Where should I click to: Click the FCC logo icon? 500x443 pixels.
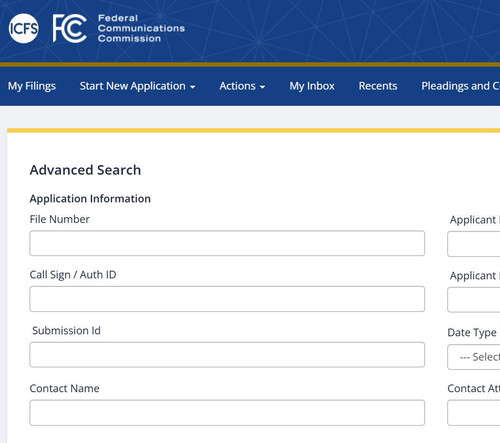click(x=70, y=28)
